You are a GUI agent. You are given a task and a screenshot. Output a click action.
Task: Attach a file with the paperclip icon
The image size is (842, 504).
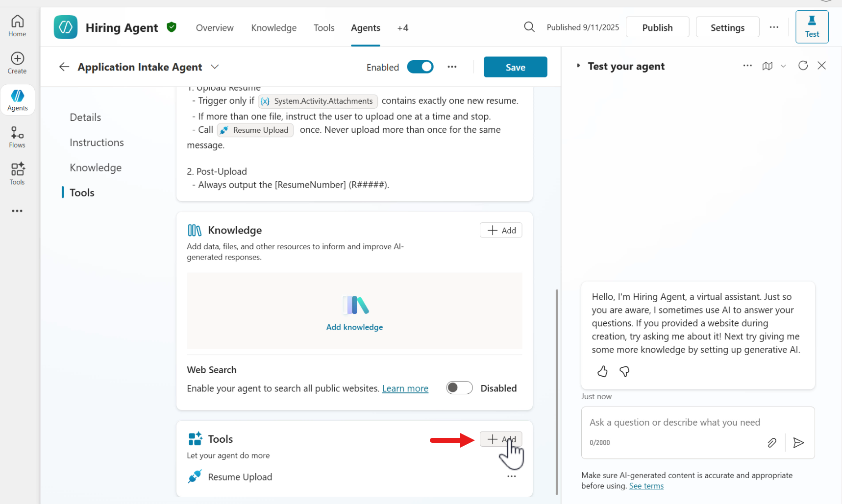coord(772,443)
